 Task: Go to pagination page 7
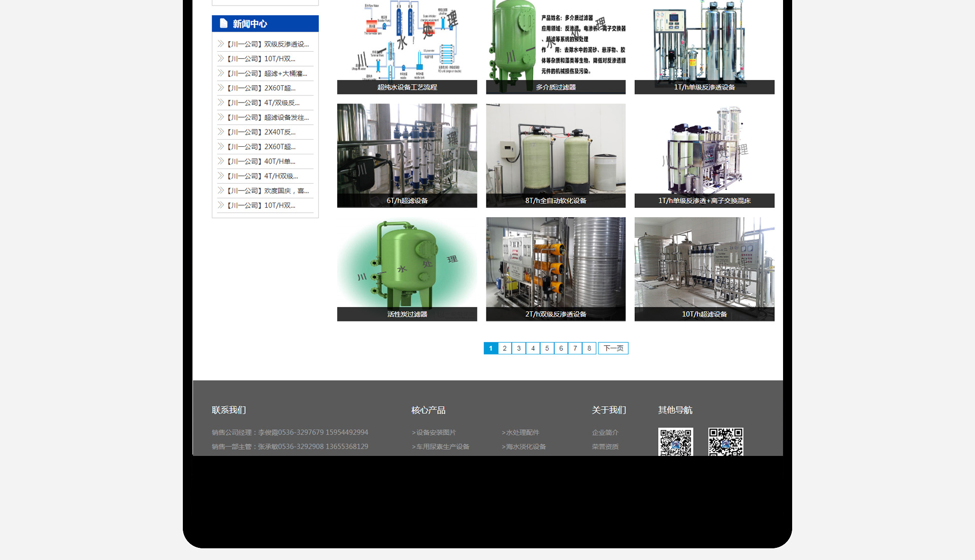click(x=575, y=348)
